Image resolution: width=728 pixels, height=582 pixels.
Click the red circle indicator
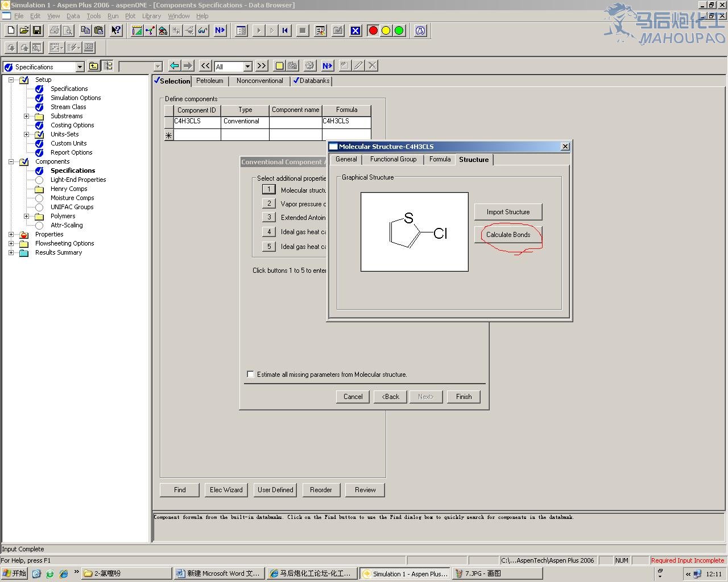pyautogui.click(x=373, y=31)
